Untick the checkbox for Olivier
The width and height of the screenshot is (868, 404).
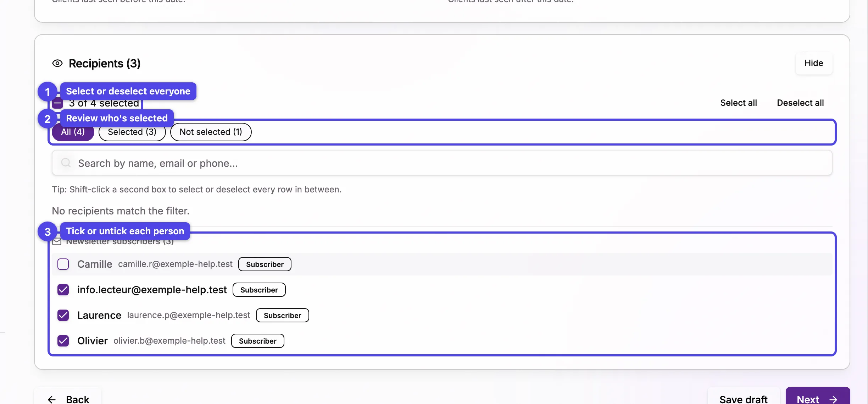[63, 341]
